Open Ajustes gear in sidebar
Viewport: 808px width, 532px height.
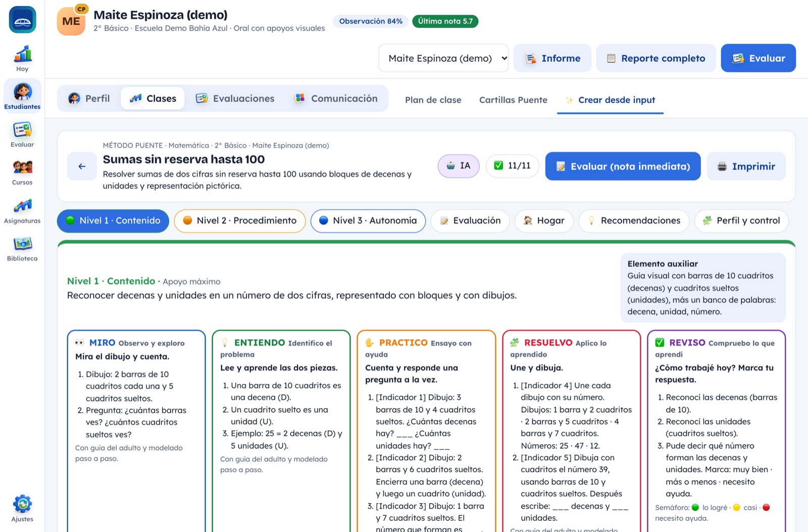point(22,508)
